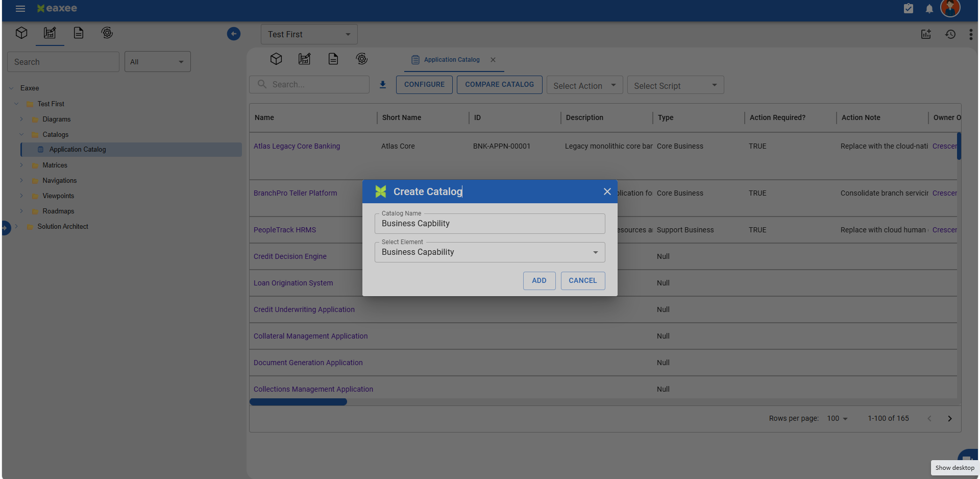
Task: Click the Action Required? column header
Action: tap(777, 117)
